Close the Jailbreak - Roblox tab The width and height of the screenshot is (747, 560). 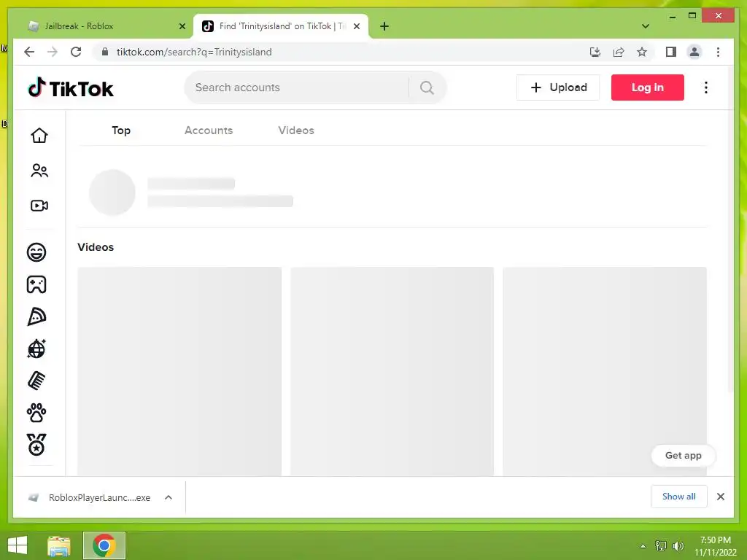pyautogui.click(x=182, y=26)
